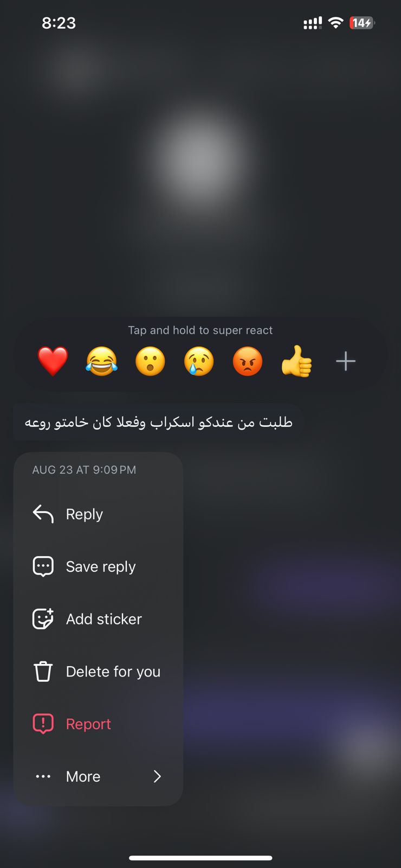Screen dimensions: 401x868
Task: Tap the Arabic message bubble
Action: click(x=158, y=422)
